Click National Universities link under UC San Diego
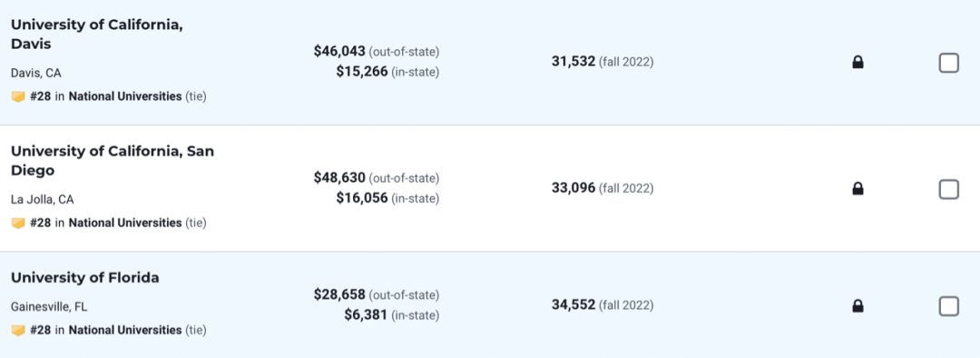The height and width of the screenshot is (358, 980). pyautogui.click(x=125, y=224)
